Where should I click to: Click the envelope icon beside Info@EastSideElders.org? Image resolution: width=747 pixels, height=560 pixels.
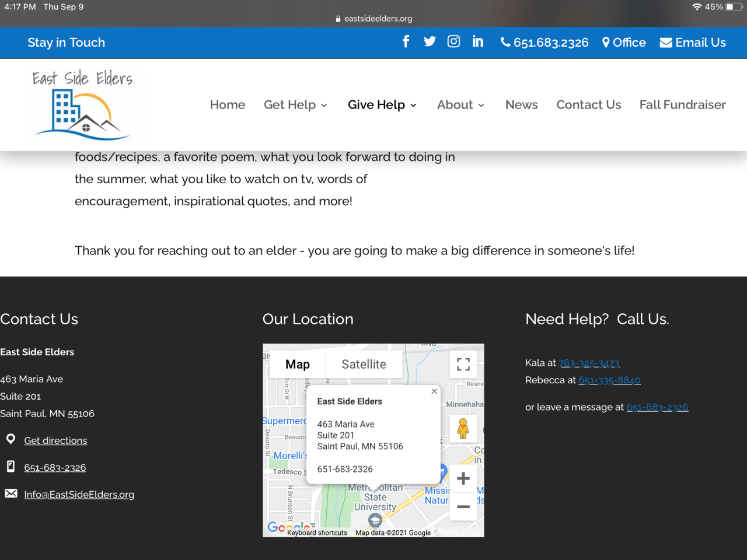[x=11, y=494]
